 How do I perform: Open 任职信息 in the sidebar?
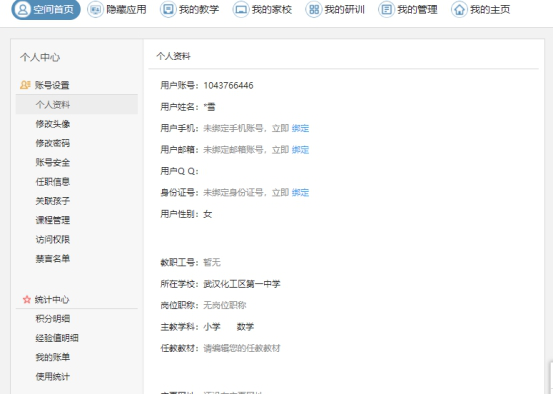(x=53, y=182)
